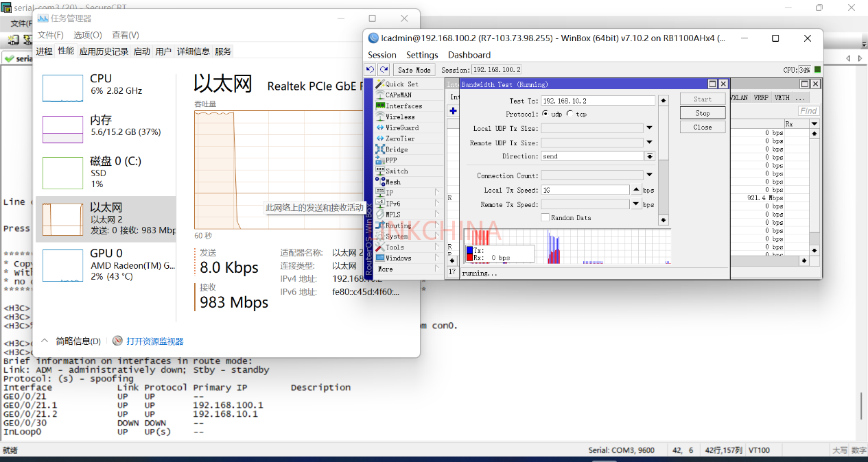
Task: Click the Test To address input field
Action: [x=597, y=100]
